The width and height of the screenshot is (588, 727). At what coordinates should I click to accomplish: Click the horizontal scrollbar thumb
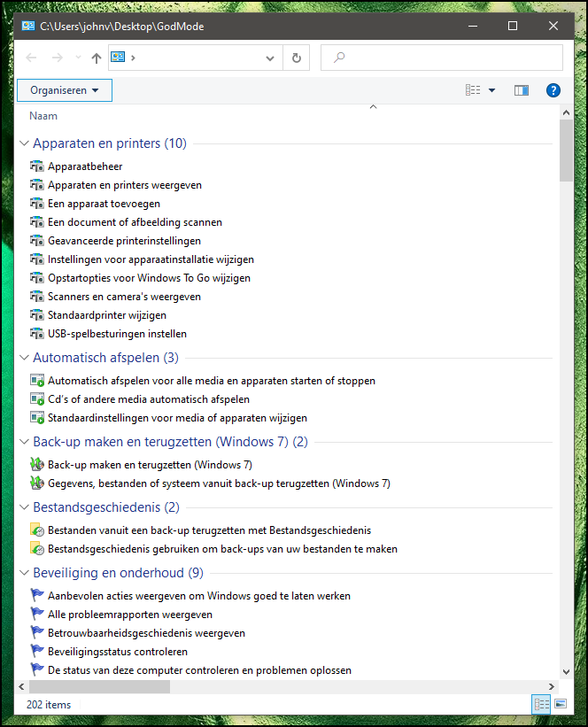[x=99, y=686]
